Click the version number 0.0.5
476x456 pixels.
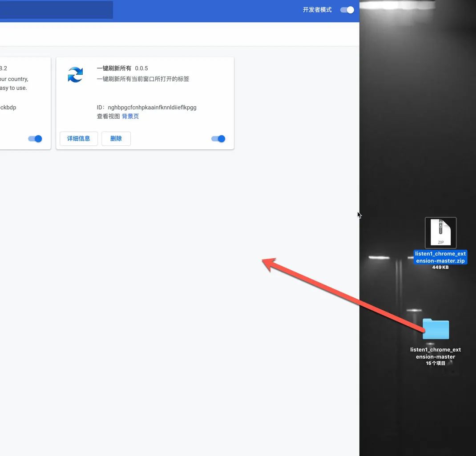pyautogui.click(x=141, y=68)
